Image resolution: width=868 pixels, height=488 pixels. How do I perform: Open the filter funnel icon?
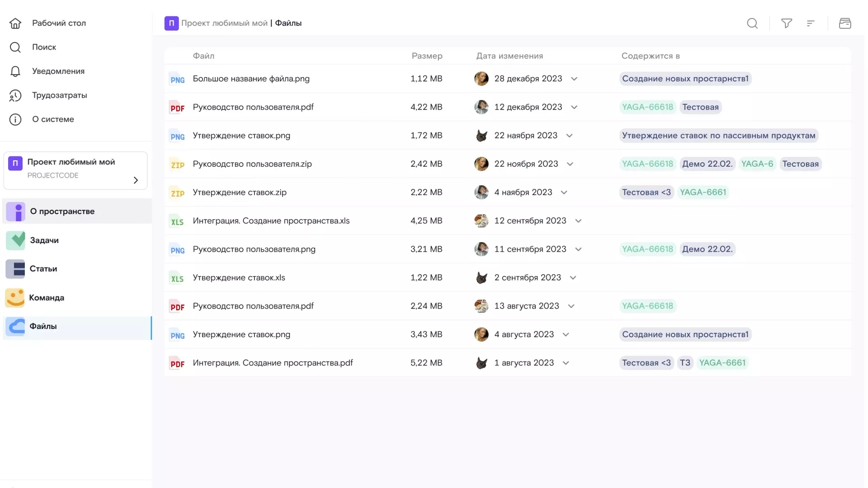787,23
